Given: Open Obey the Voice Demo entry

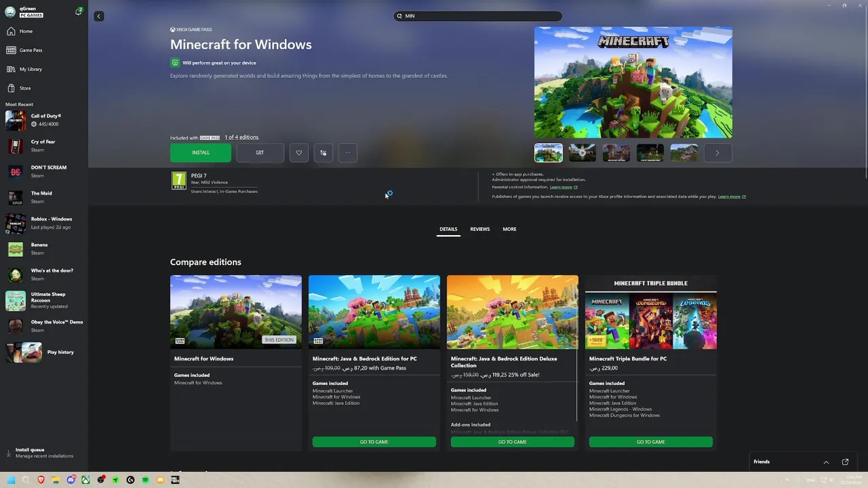Looking at the screenshot, I should pyautogui.click(x=44, y=326).
